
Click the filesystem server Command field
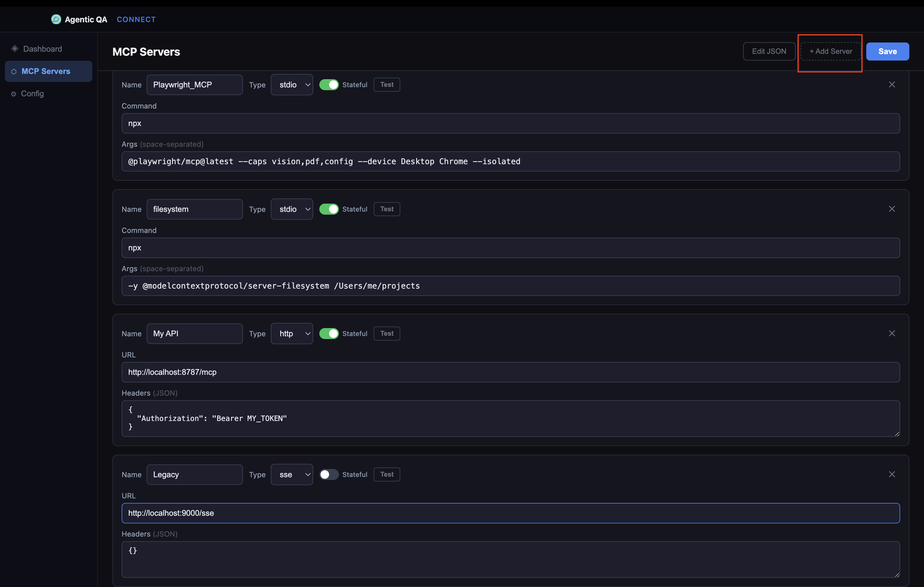(510, 248)
